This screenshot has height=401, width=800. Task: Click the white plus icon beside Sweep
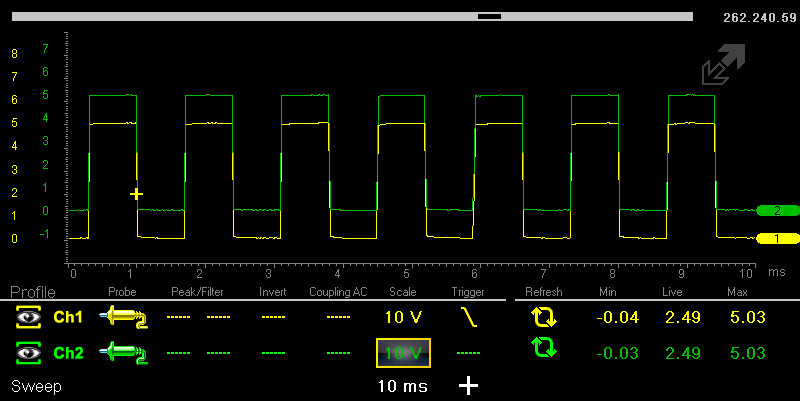pos(468,386)
